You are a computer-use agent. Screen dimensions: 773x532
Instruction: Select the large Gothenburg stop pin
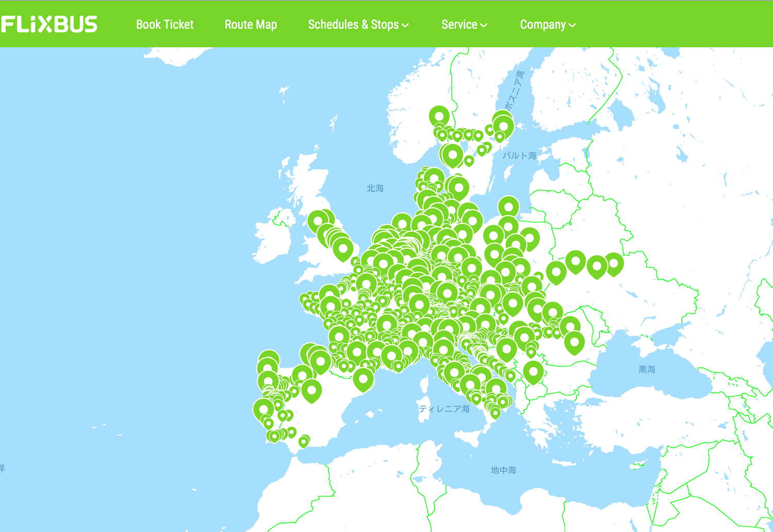[452, 155]
